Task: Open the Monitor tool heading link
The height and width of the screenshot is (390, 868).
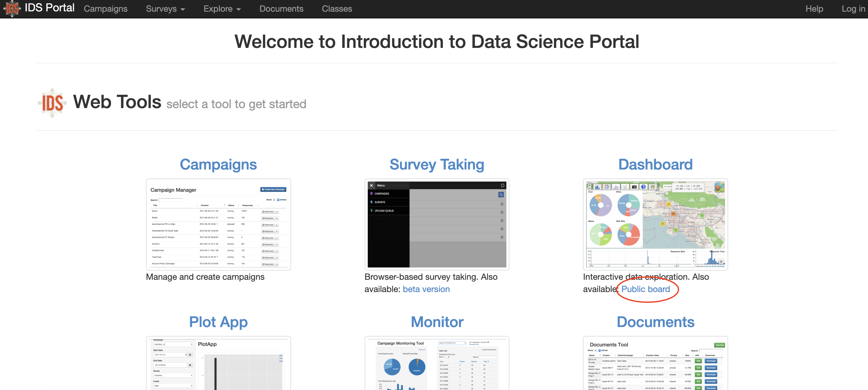Action: [x=437, y=322]
